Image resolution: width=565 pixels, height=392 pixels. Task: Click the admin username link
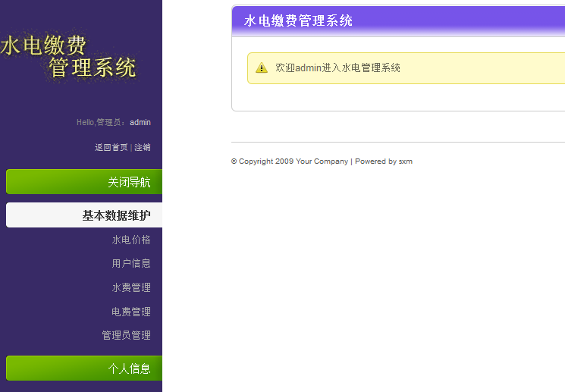click(x=140, y=123)
